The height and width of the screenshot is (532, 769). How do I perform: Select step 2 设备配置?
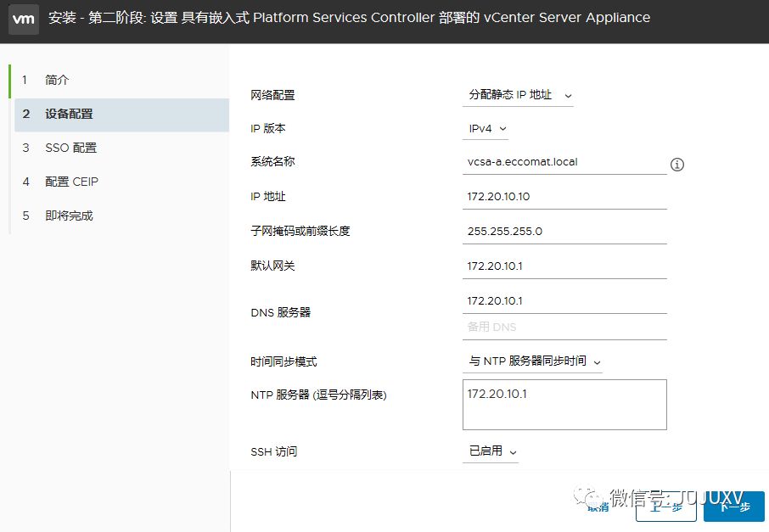click(x=121, y=115)
